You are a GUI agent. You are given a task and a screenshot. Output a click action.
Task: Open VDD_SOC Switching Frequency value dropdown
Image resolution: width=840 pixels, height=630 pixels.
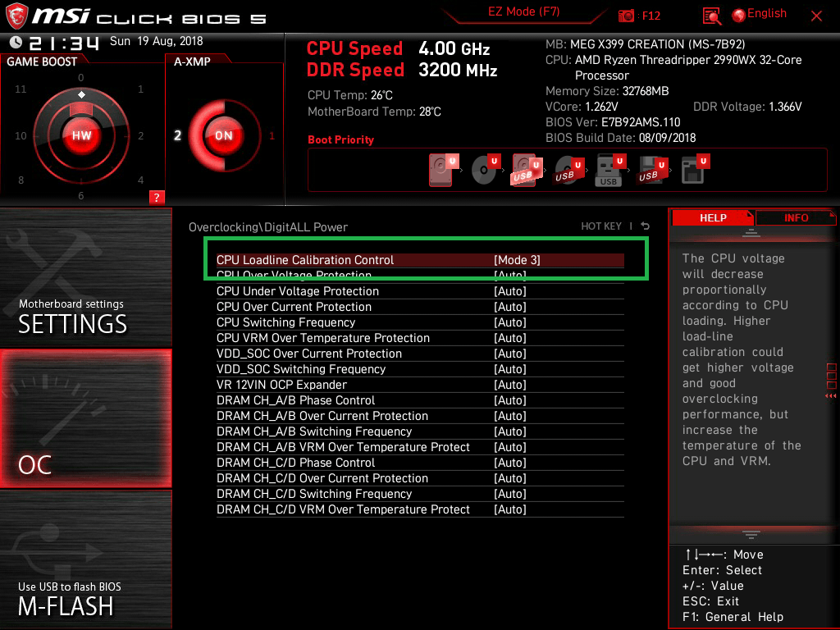click(509, 368)
